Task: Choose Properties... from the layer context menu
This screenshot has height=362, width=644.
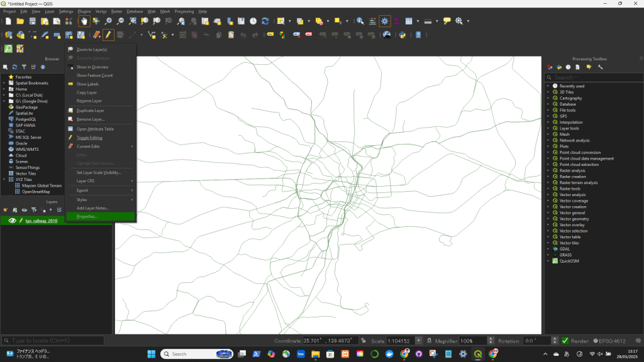Action: click(x=87, y=216)
